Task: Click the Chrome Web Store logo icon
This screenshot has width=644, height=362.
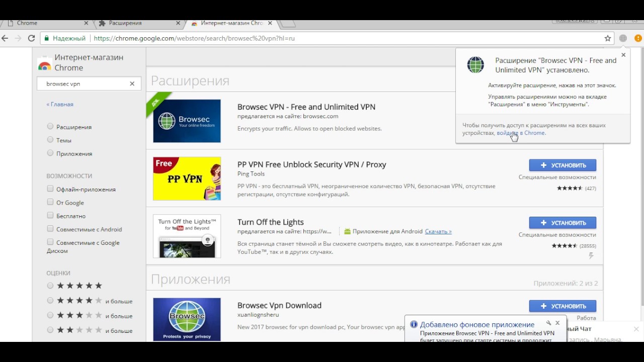Action: coord(45,63)
